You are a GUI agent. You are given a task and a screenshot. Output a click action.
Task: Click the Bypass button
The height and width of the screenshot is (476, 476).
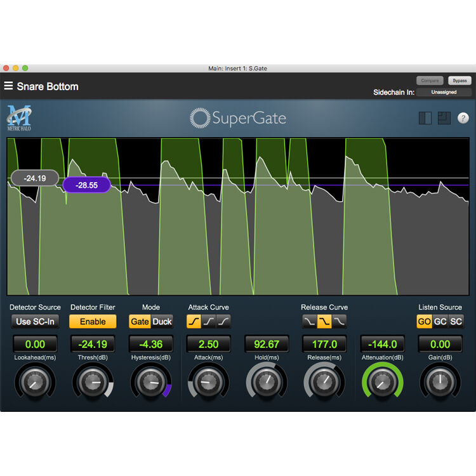459,81
